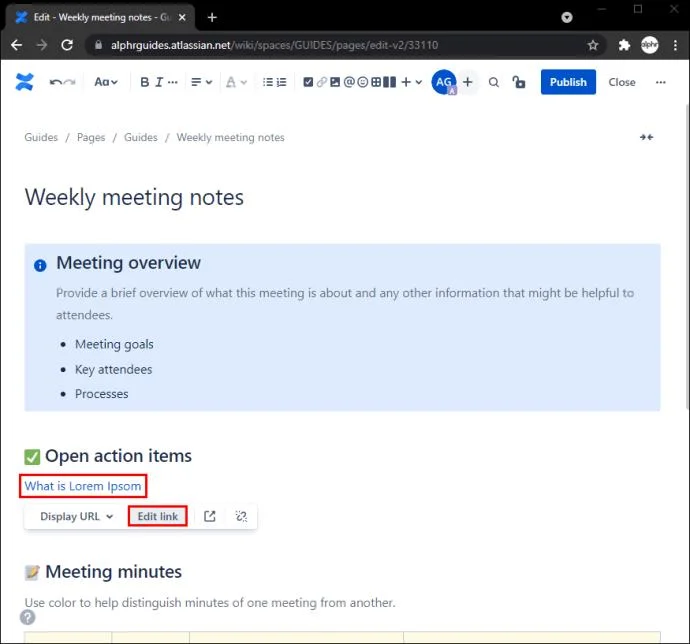Toggle bold formatting
The height and width of the screenshot is (644, 690).
tap(145, 82)
